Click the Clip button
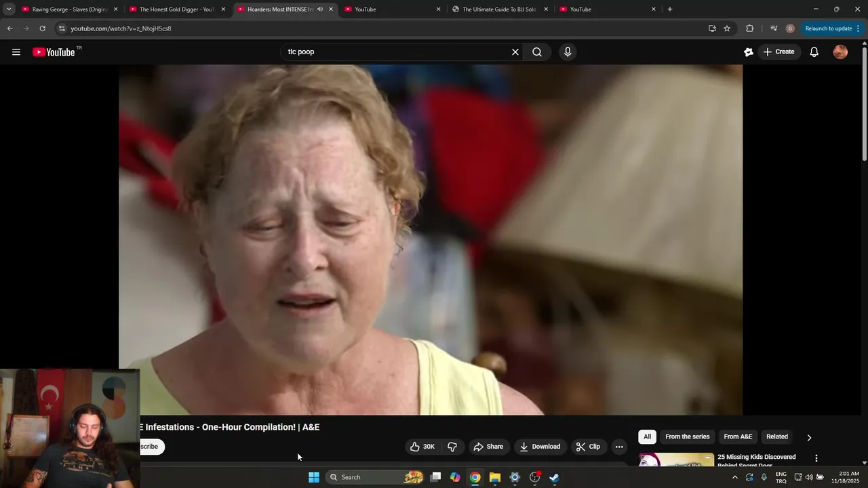This screenshot has width=868, height=488. [x=588, y=447]
